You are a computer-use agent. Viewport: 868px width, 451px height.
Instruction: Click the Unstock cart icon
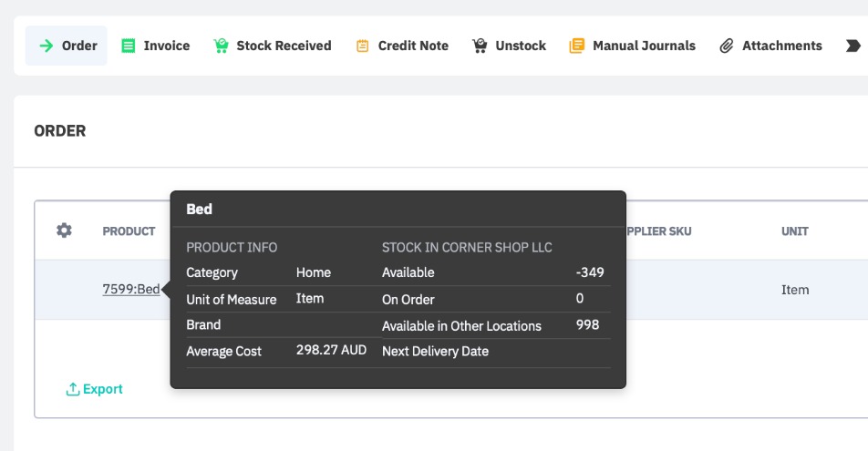[x=480, y=46]
